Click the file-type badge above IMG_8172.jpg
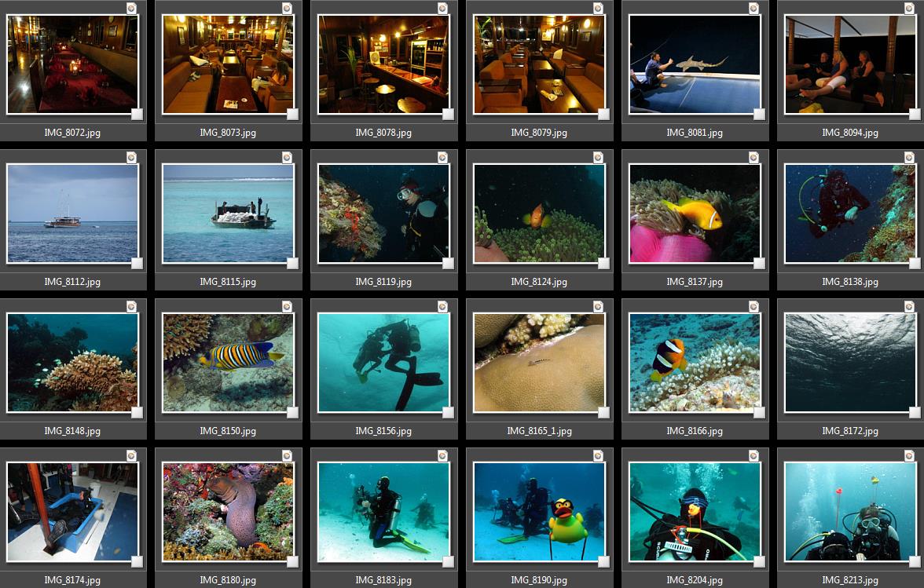The image size is (924, 588). (x=909, y=307)
